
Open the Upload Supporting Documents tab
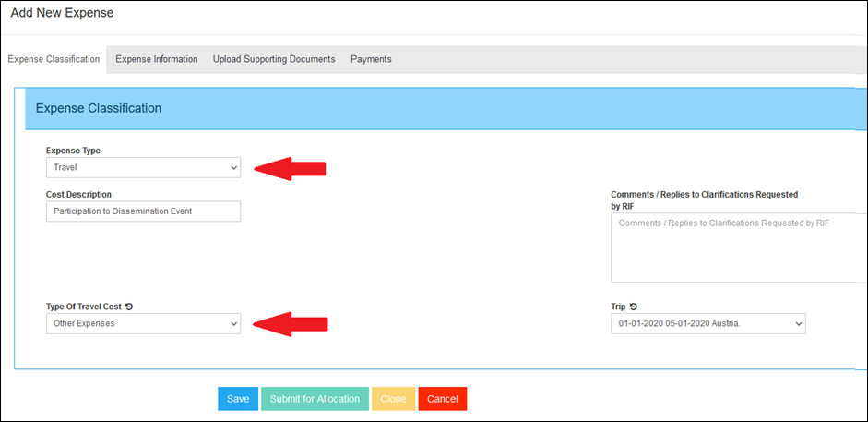(x=274, y=59)
